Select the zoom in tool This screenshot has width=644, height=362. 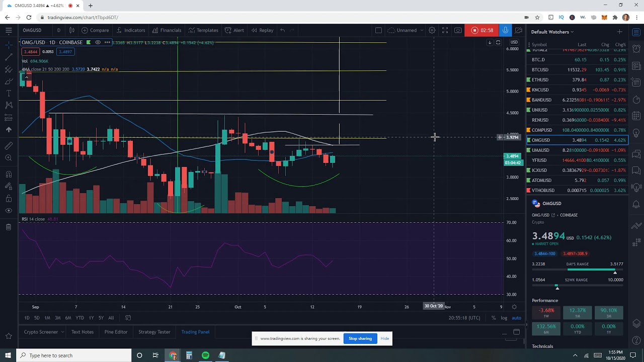coord(9,158)
